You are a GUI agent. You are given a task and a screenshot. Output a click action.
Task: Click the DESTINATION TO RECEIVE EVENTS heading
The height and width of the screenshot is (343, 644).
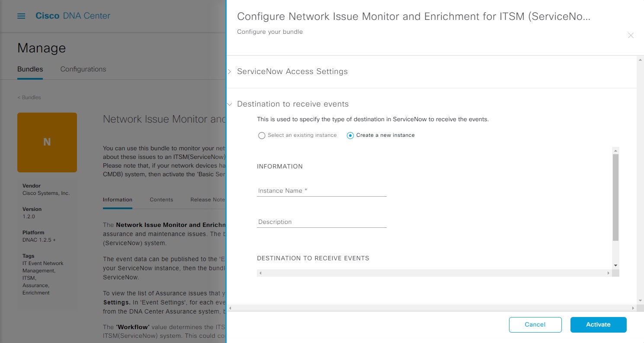click(x=313, y=258)
